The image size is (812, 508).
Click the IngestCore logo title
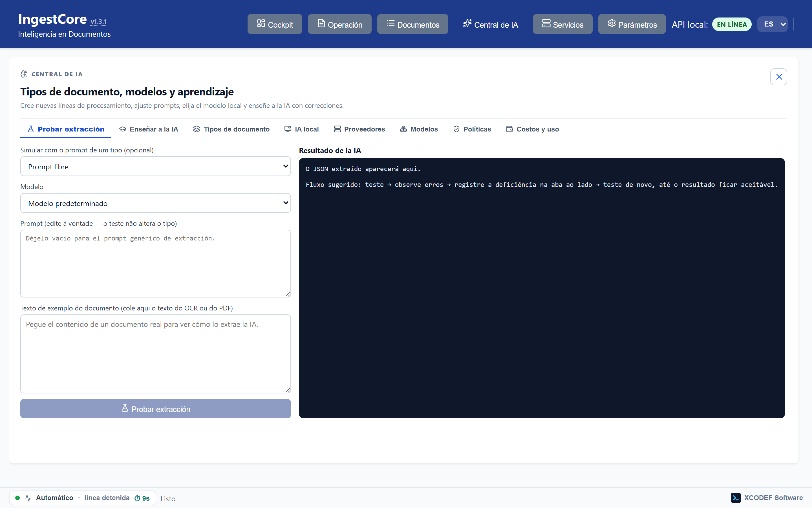coord(52,19)
